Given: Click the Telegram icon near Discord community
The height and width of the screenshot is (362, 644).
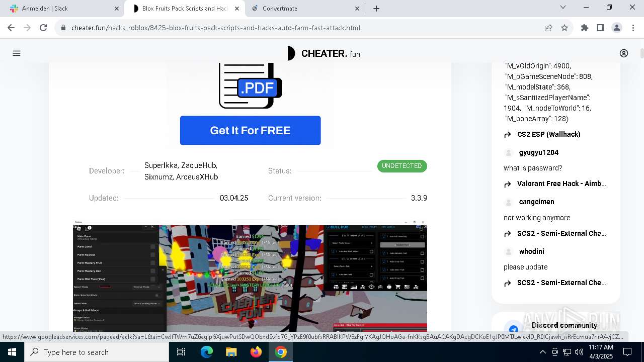Looking at the screenshot, I should click(x=514, y=329).
